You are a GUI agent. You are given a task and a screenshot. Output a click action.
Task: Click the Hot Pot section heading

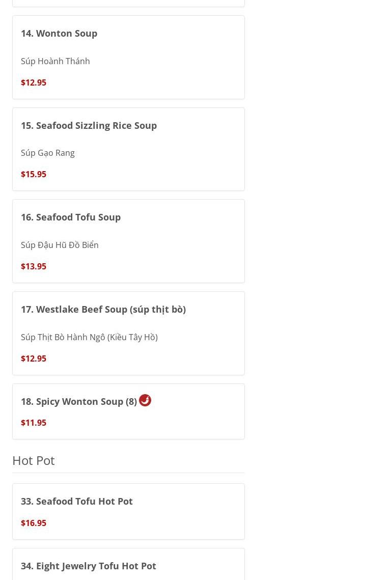pos(34,460)
